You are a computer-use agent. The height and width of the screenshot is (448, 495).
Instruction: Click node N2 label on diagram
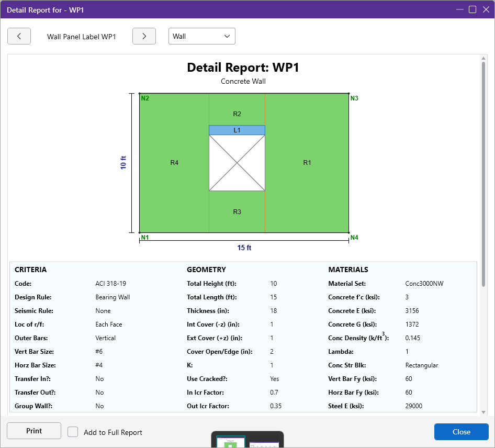click(145, 98)
